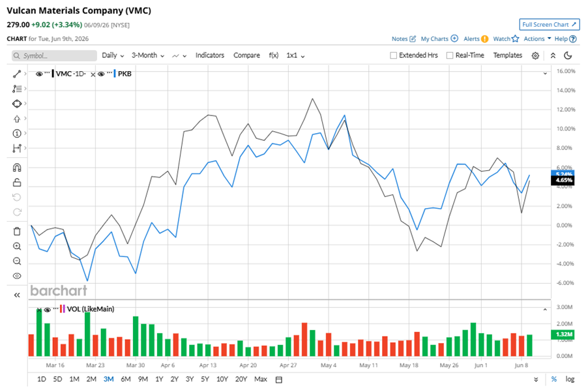Add to My Charts plus icon
588x392 pixels.
tap(454, 38)
